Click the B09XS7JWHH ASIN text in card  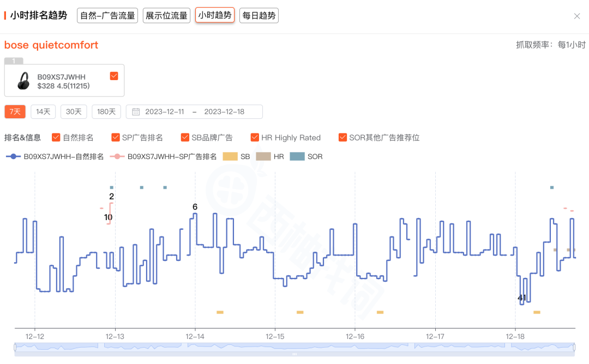pyautogui.click(x=61, y=77)
